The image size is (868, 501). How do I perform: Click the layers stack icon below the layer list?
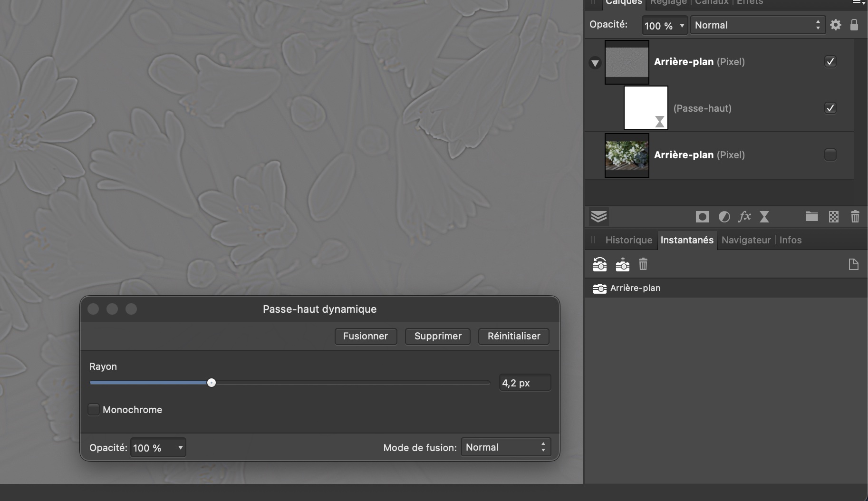point(599,217)
